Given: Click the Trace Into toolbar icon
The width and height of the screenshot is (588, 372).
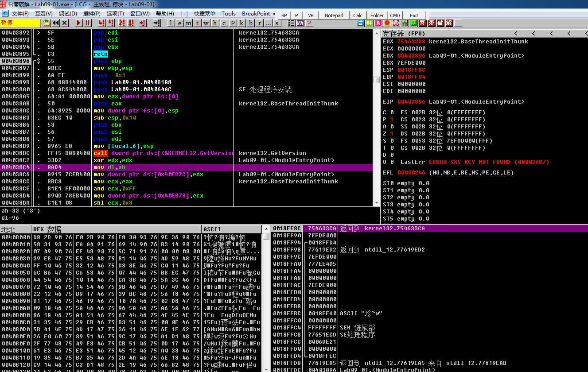Looking at the screenshot, I should 122,23.
